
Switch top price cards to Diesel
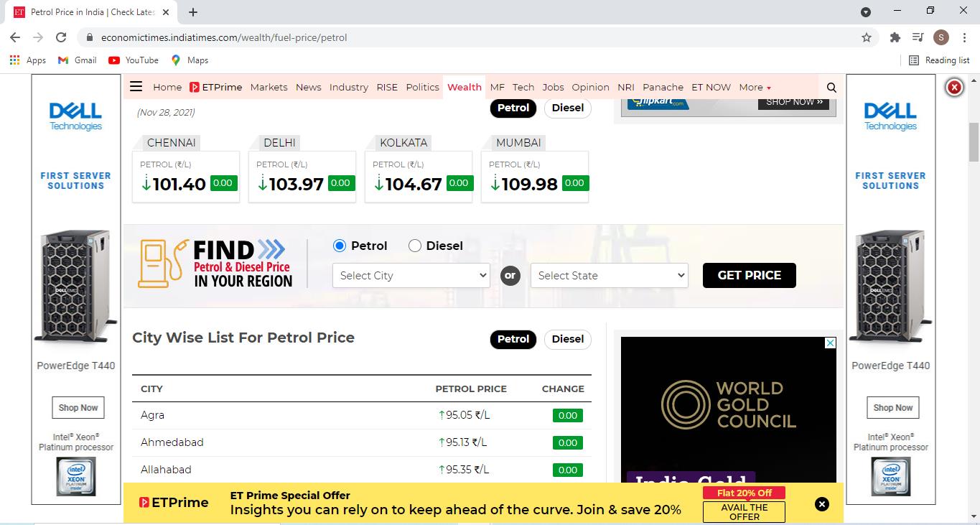point(567,108)
